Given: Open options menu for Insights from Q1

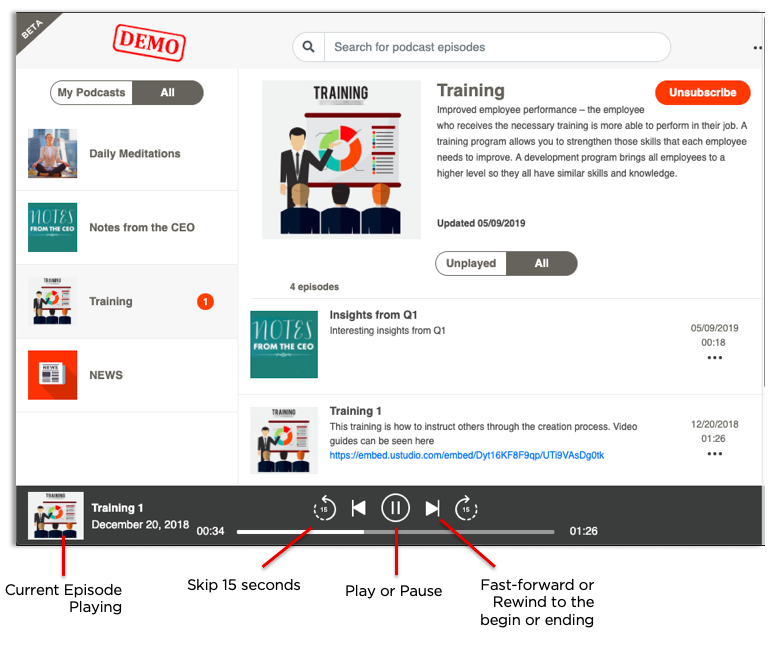Looking at the screenshot, I should [714, 358].
